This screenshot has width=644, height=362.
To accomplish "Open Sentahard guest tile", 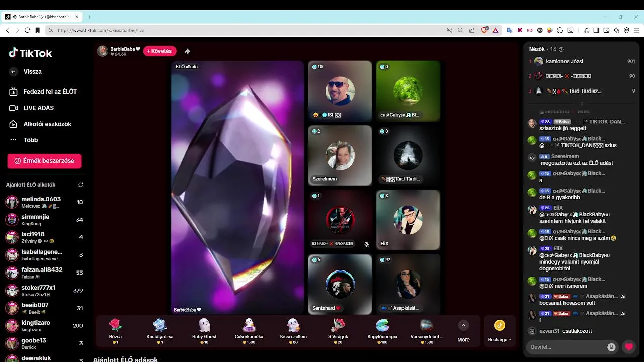I will click(x=340, y=284).
